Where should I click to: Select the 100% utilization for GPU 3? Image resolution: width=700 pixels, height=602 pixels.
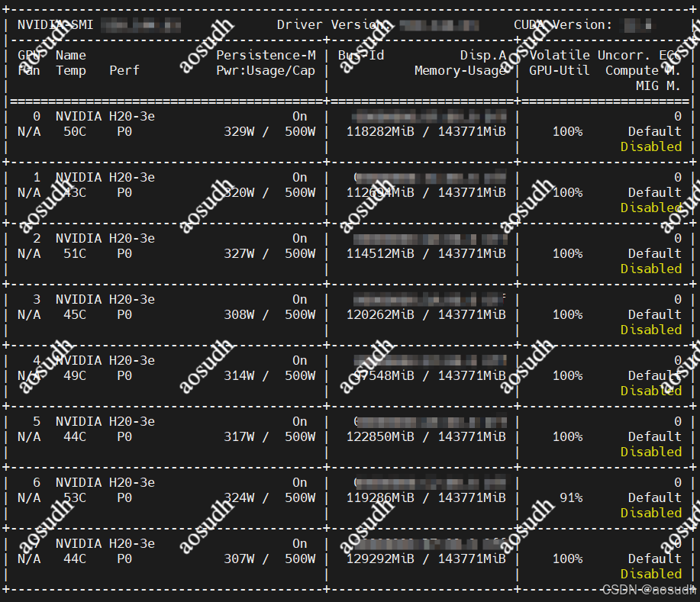point(567,315)
